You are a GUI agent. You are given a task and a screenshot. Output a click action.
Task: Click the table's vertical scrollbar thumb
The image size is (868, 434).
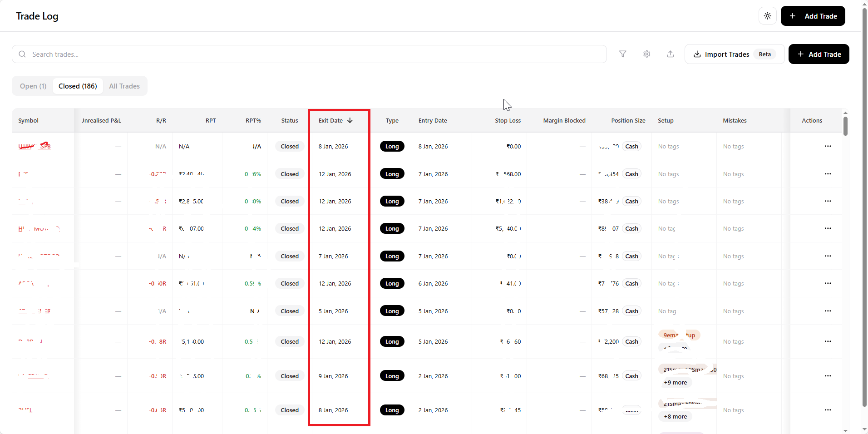(x=845, y=126)
